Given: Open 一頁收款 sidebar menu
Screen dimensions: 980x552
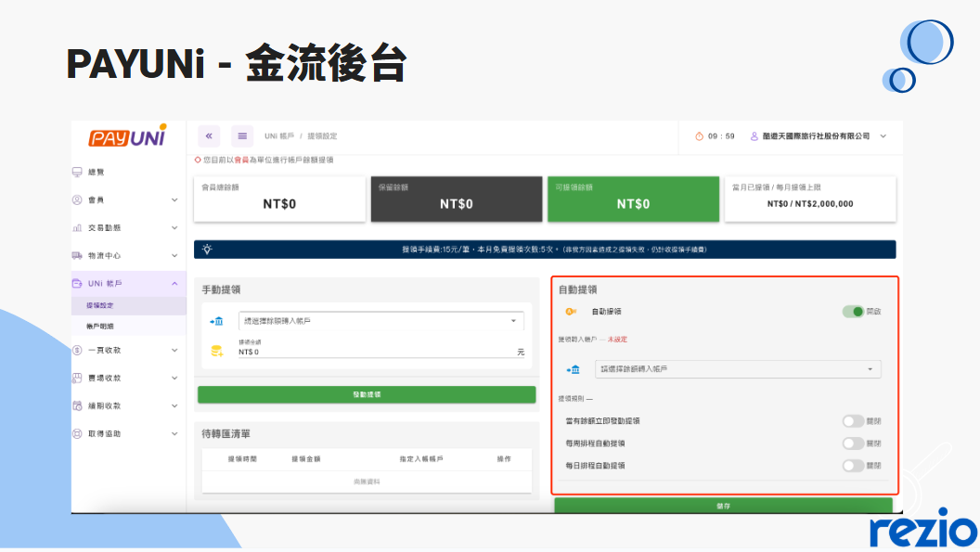Looking at the screenshot, I should pyautogui.click(x=129, y=350).
